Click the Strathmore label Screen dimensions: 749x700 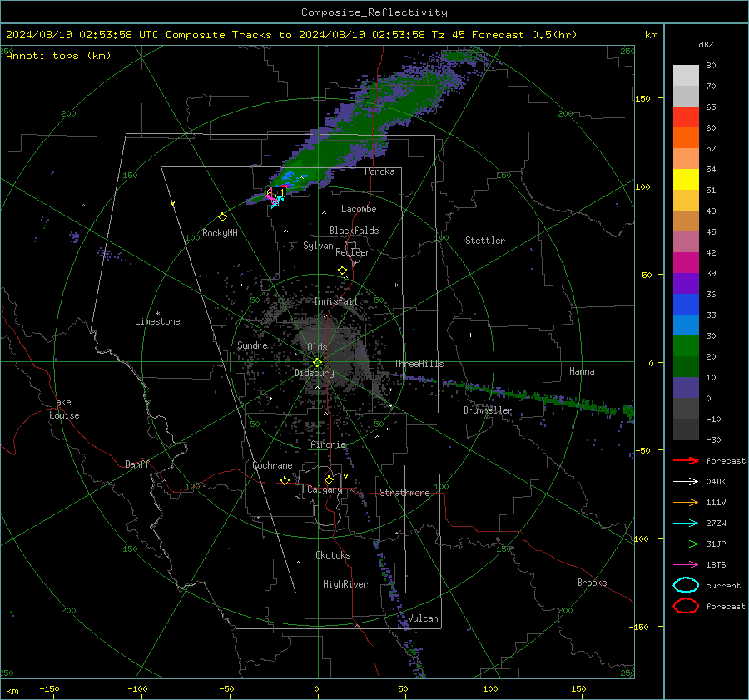click(x=404, y=493)
